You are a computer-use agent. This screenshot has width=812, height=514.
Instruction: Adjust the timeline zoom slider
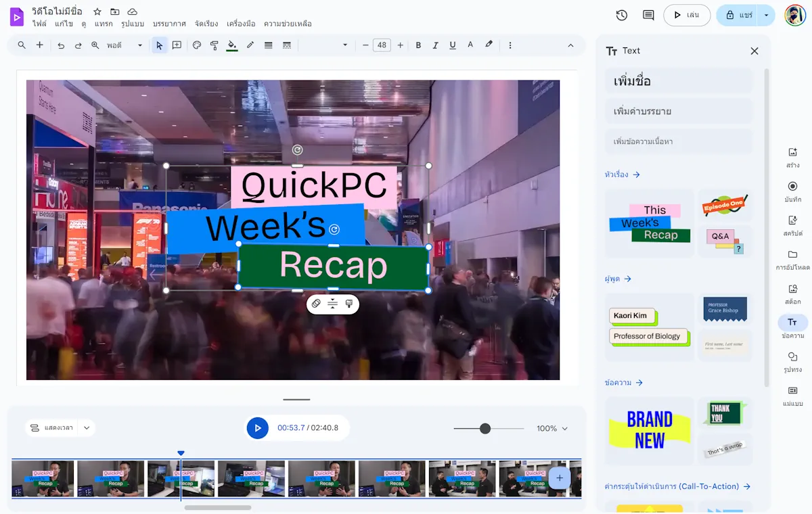point(486,428)
